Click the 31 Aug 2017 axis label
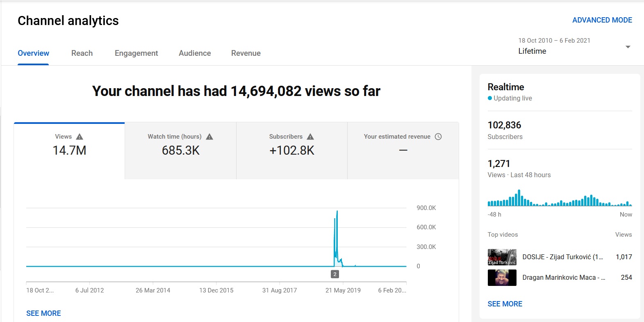Viewport: 644px width, 322px height. [280, 290]
